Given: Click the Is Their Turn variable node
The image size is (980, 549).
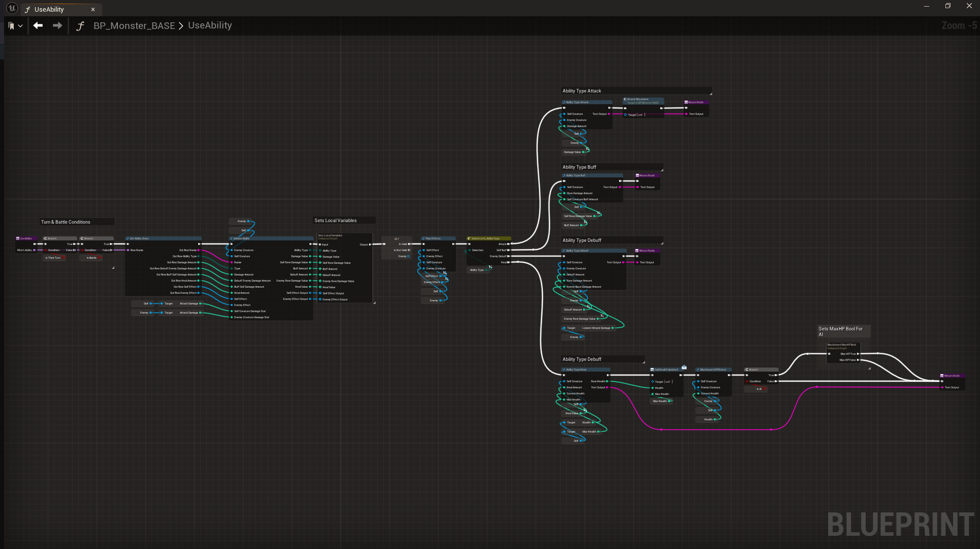Looking at the screenshot, I should pos(53,258).
